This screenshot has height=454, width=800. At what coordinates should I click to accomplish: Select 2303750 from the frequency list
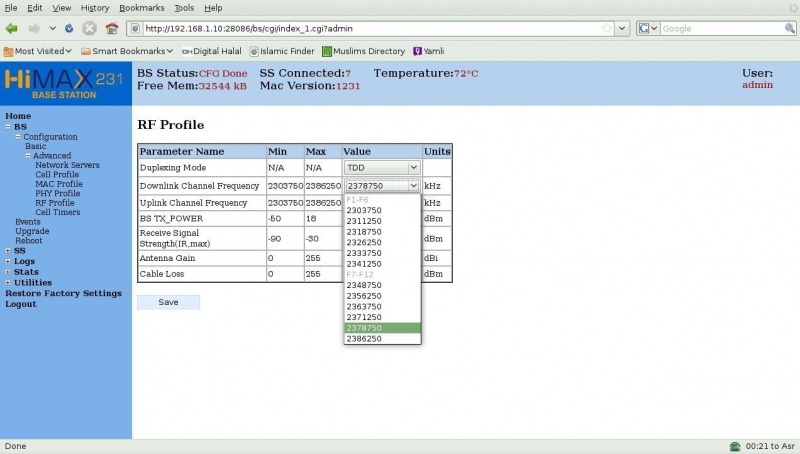[363, 210]
